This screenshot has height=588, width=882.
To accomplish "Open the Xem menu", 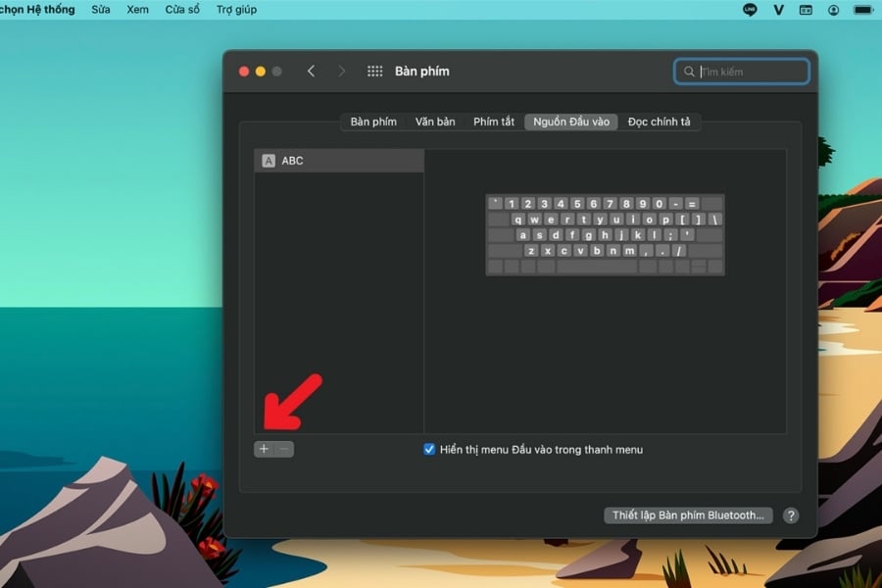I will [x=137, y=10].
